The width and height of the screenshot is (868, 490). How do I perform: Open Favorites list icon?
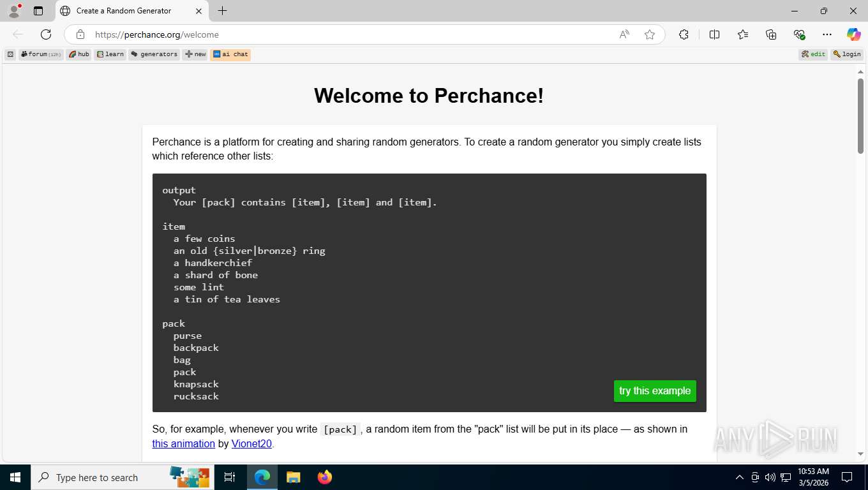[743, 34]
